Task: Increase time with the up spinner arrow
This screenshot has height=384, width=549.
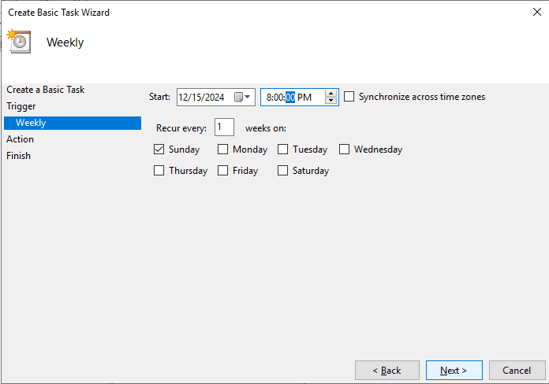Action: [331, 93]
